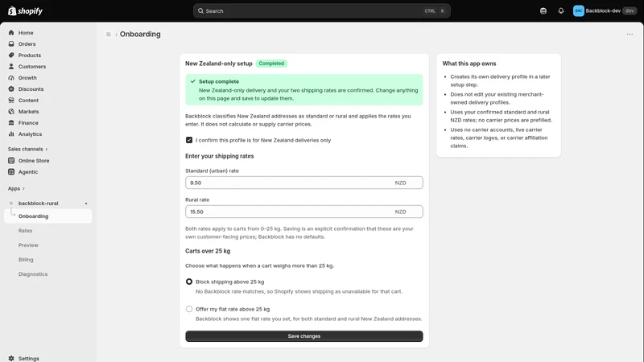
Task: Open the three-dot page menu
Action: [630, 34]
